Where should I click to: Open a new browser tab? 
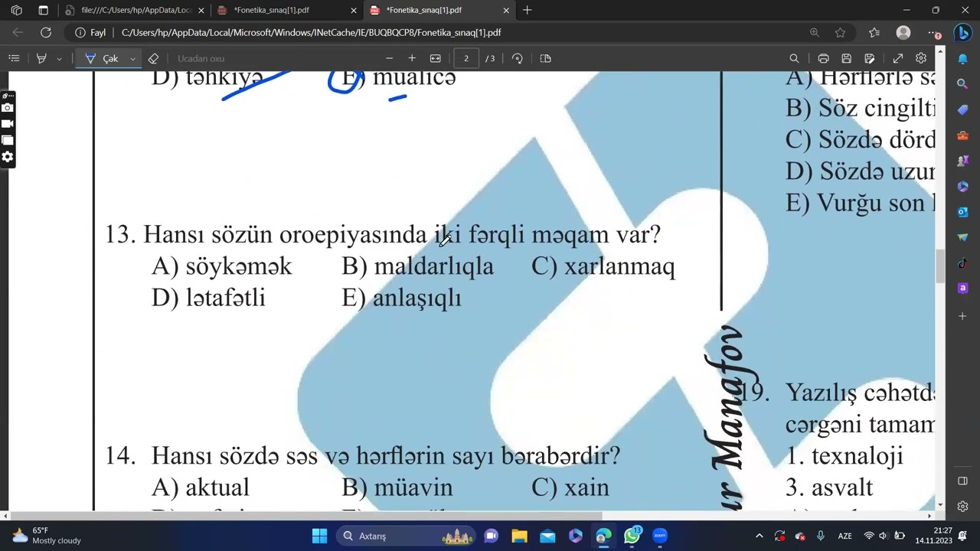coord(528,11)
